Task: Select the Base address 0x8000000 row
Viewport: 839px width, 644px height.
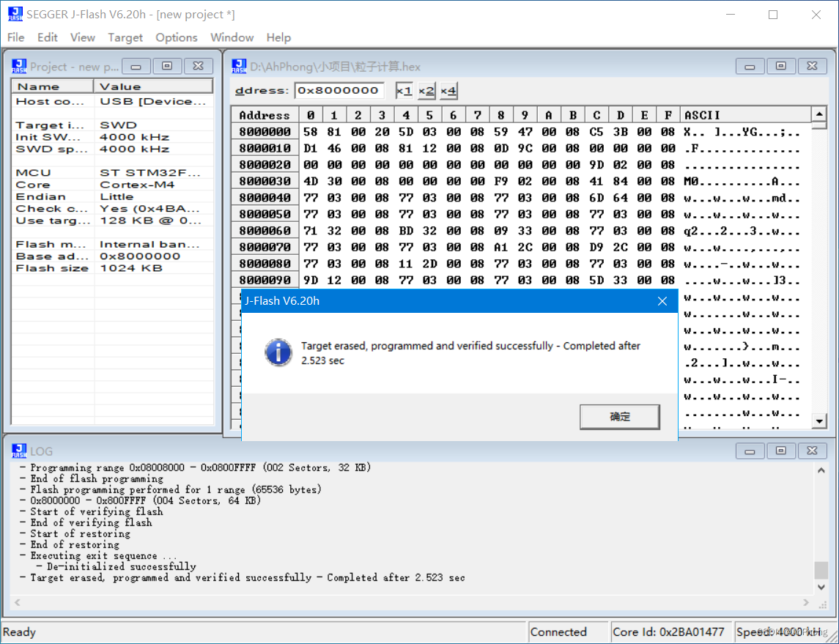Action: point(112,256)
